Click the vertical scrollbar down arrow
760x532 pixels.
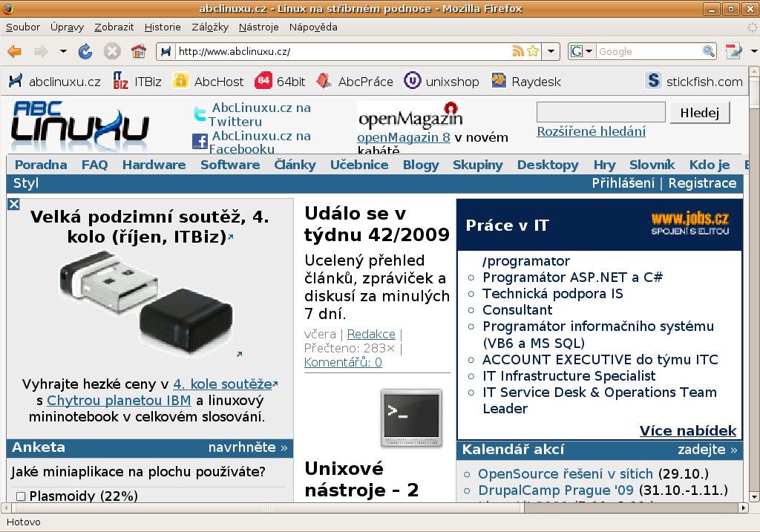pyautogui.click(x=754, y=496)
